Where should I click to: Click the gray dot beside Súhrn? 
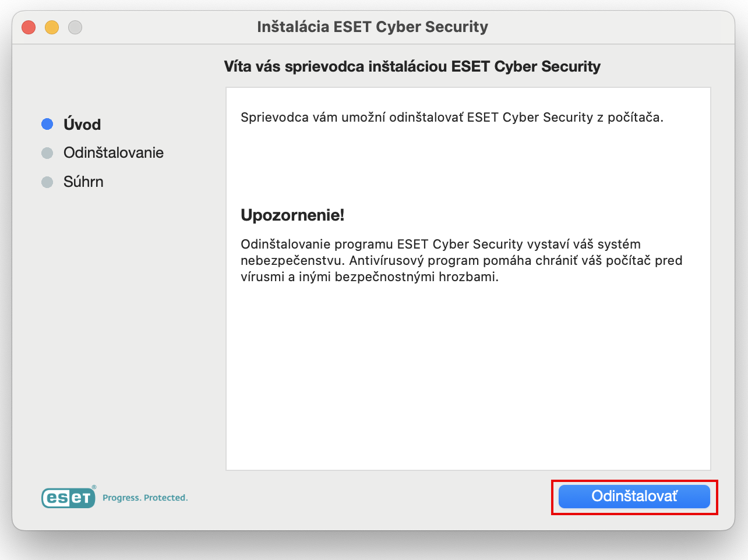pos(47,182)
